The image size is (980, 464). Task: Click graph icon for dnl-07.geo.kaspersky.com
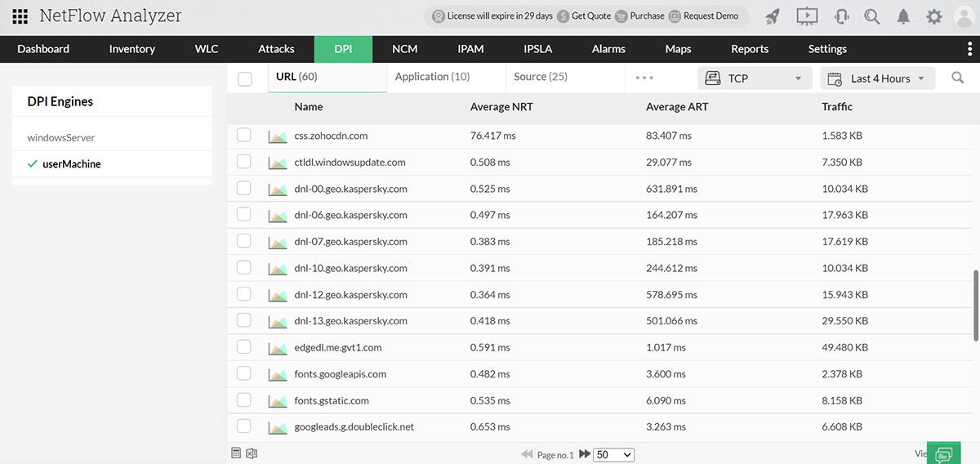click(278, 243)
